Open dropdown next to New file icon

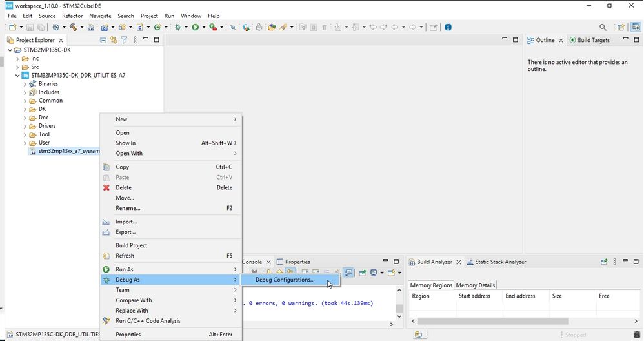tap(21, 27)
